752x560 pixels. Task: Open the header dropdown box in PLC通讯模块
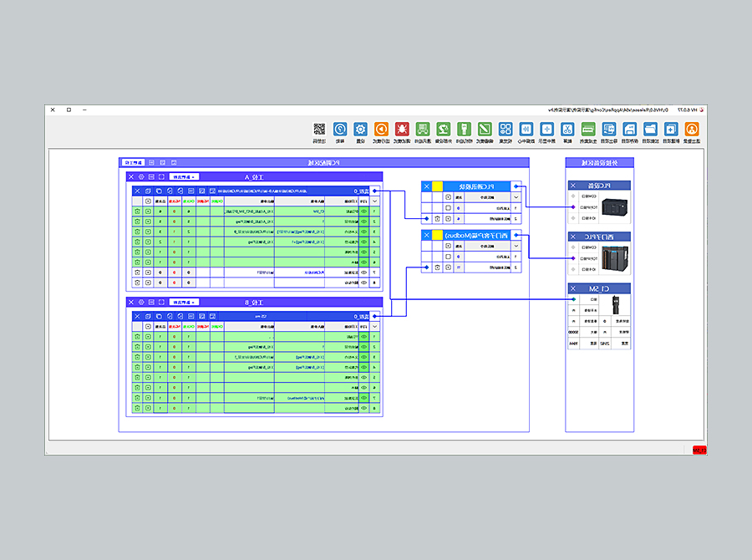pyautogui.click(x=448, y=197)
